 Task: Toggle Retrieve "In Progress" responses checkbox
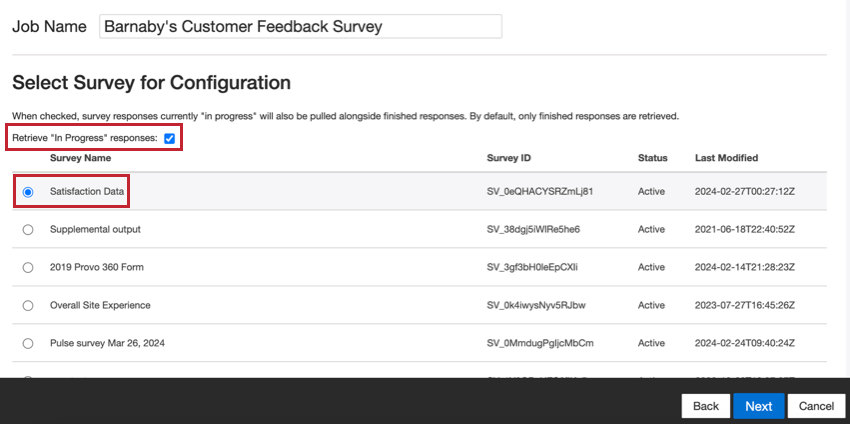point(170,138)
